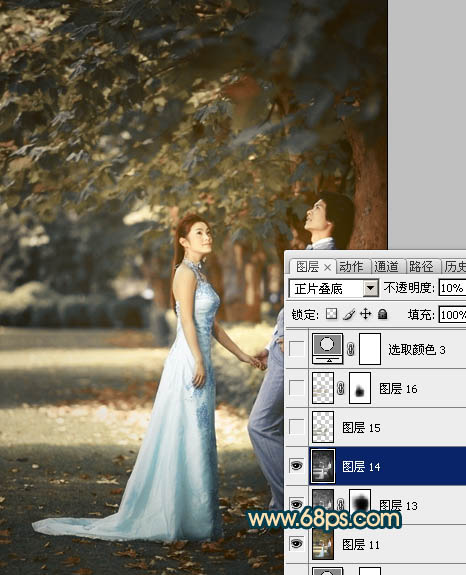Hide the 图层 14 layer
Image resolution: width=466 pixels, height=575 pixels.
[x=296, y=466]
